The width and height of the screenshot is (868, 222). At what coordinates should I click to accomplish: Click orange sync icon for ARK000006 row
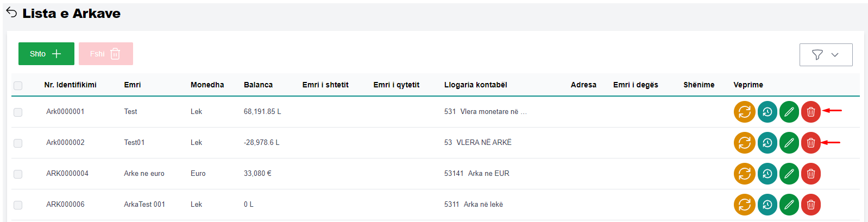744,205
